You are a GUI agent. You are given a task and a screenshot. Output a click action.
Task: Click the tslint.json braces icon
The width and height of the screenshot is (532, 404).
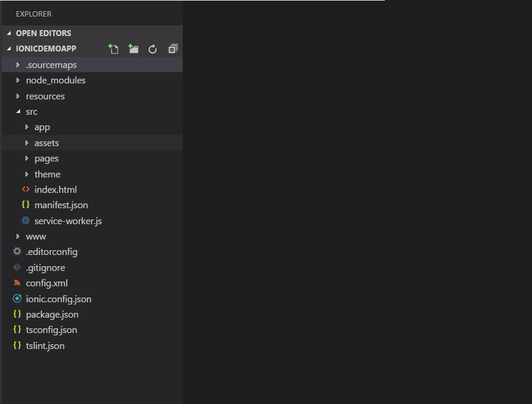[17, 345]
